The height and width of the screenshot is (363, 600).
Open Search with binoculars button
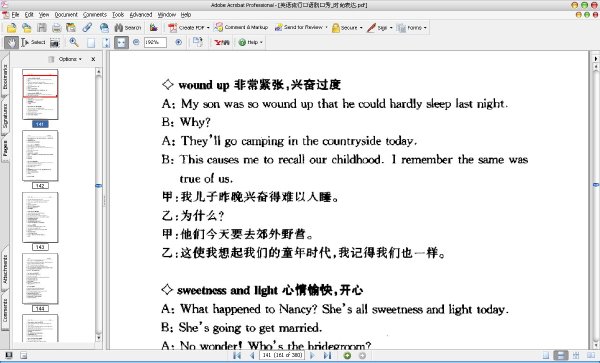128,28
